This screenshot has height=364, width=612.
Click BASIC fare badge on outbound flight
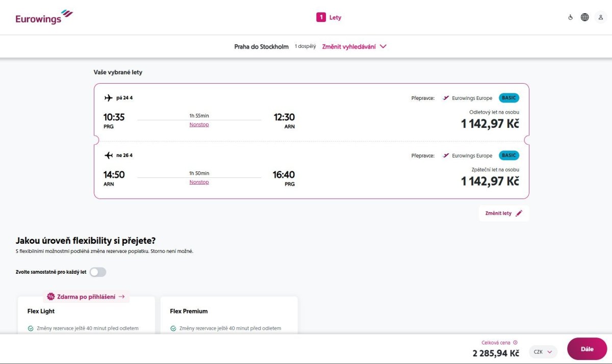(x=508, y=98)
